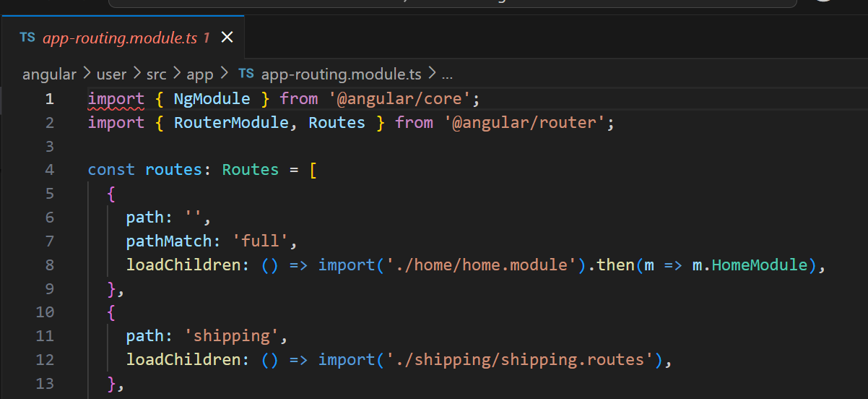Viewport: 868px width, 399px height.
Task: Place cursor on HomeModule on line 8
Action: 759,265
